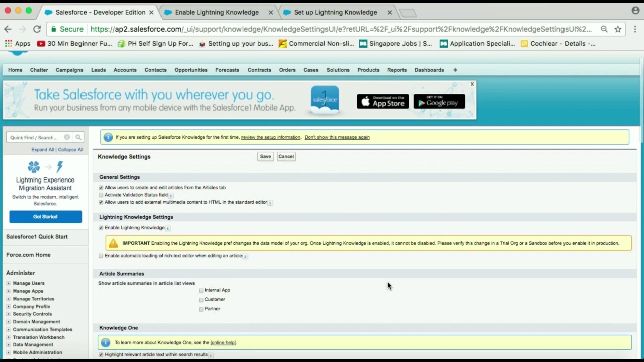This screenshot has width=644, height=362.
Task: Open the Chatter tab
Action: (x=39, y=70)
